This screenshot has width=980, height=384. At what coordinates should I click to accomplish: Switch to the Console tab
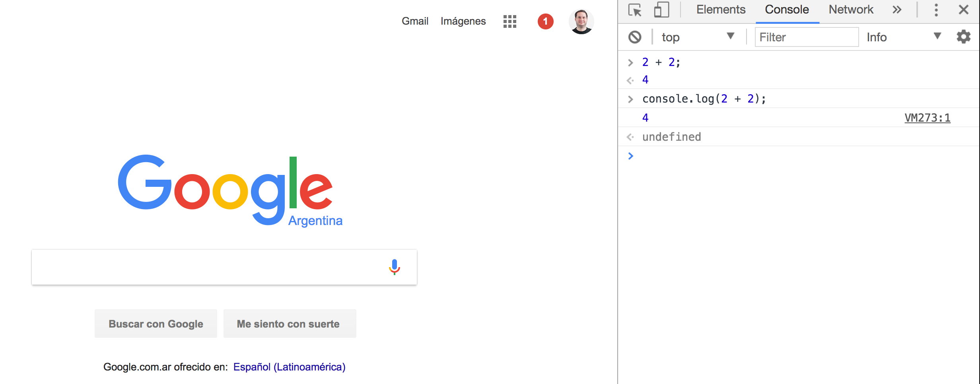coord(787,10)
